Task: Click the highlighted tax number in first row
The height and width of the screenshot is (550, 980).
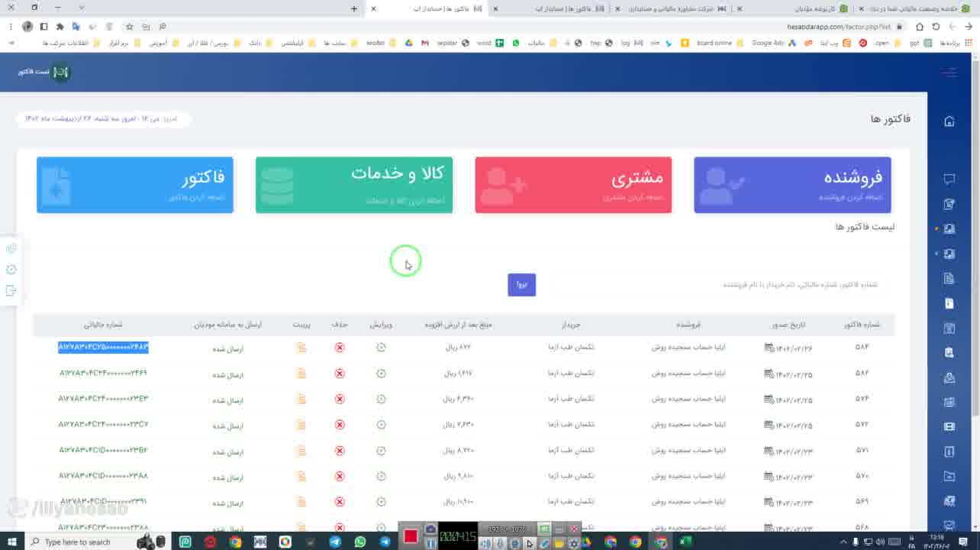Action: 103,348
